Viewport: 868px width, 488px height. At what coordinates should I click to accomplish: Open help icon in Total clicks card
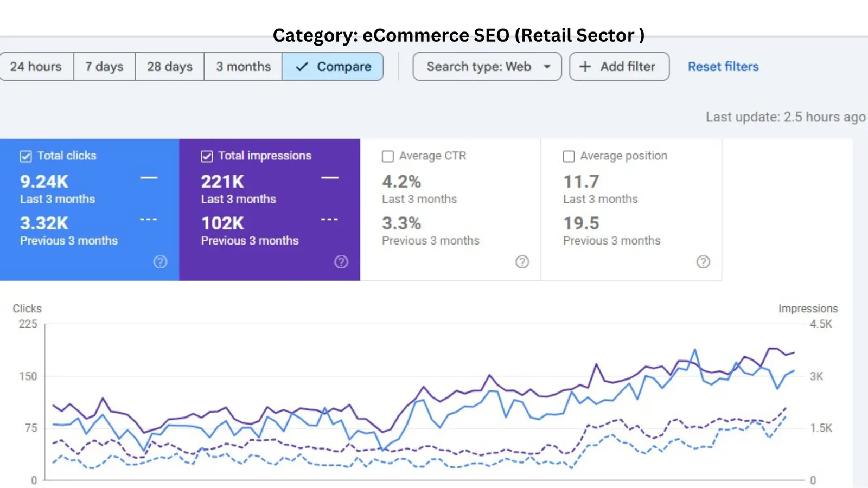click(160, 262)
